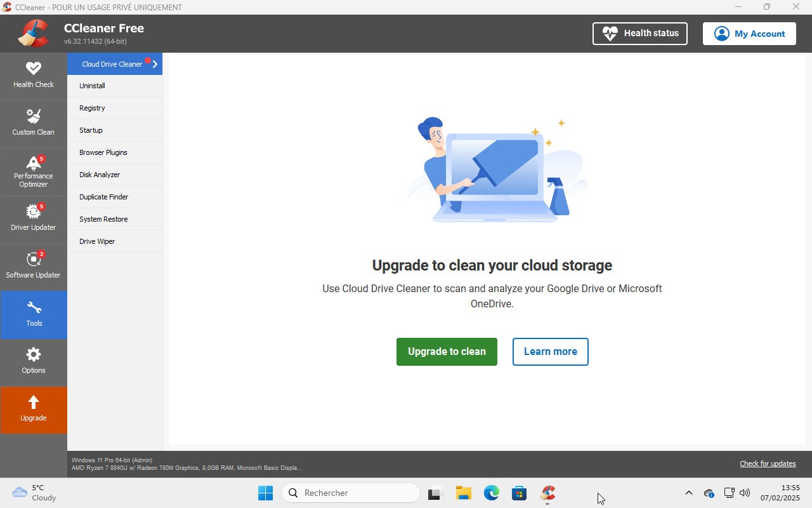Open the Health status heart button
Image resolution: width=812 pixels, height=508 pixels.
[639, 33]
